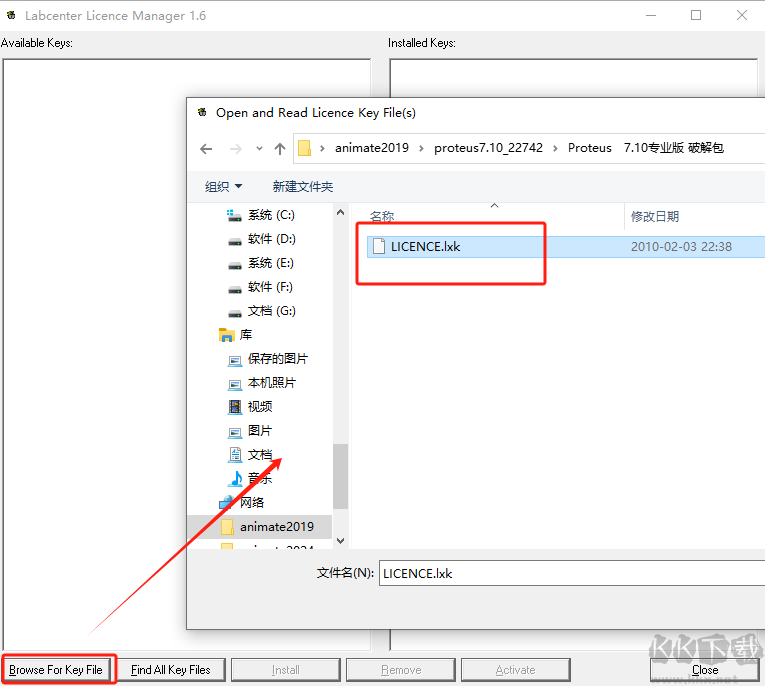The height and width of the screenshot is (686, 765).
Task: Expand chevron before animate2019 breadcrumb
Action: [322, 148]
